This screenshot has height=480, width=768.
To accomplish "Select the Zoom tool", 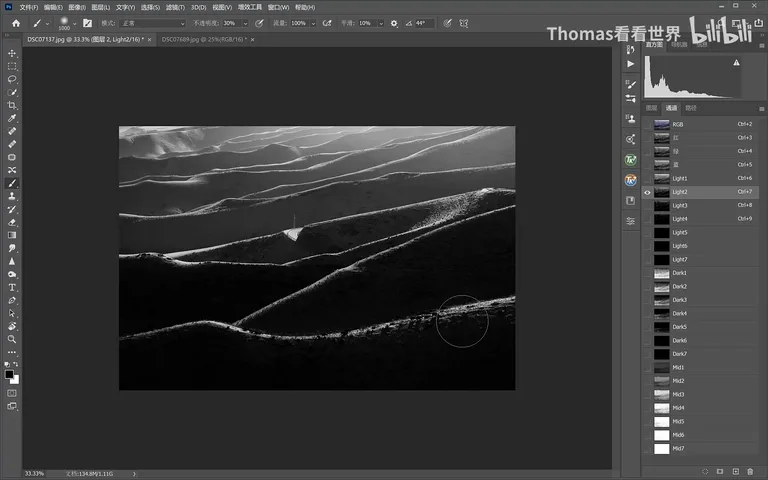I will (x=12, y=339).
